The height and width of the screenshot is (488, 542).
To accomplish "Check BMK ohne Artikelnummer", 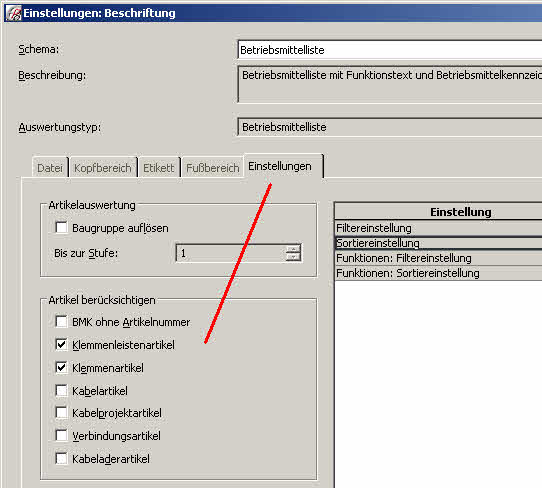I will coord(62,321).
